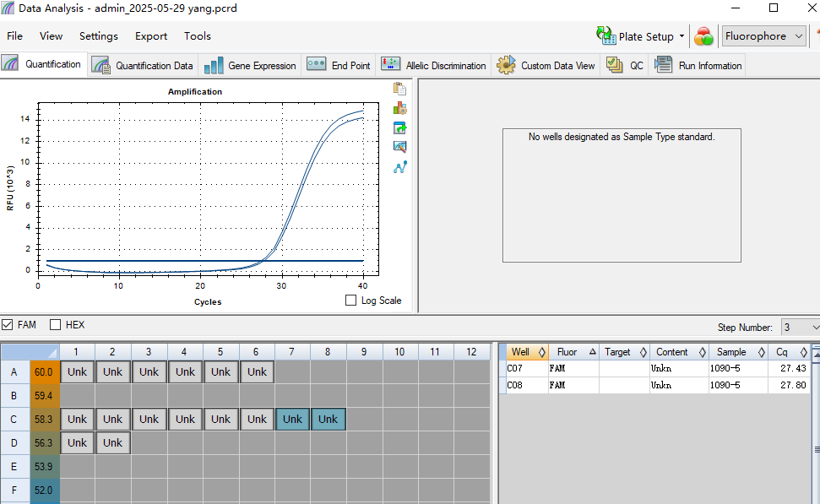
Task: Sort by the Fluor column header
Action: pos(573,352)
